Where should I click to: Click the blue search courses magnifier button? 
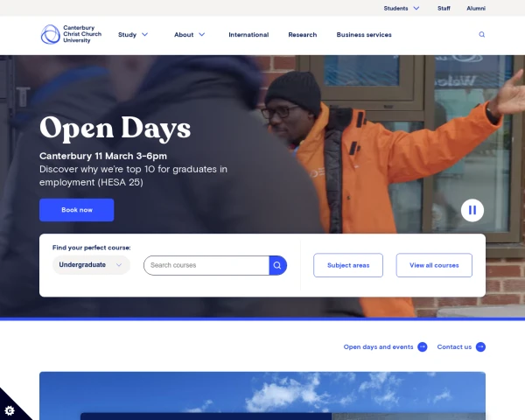277,265
